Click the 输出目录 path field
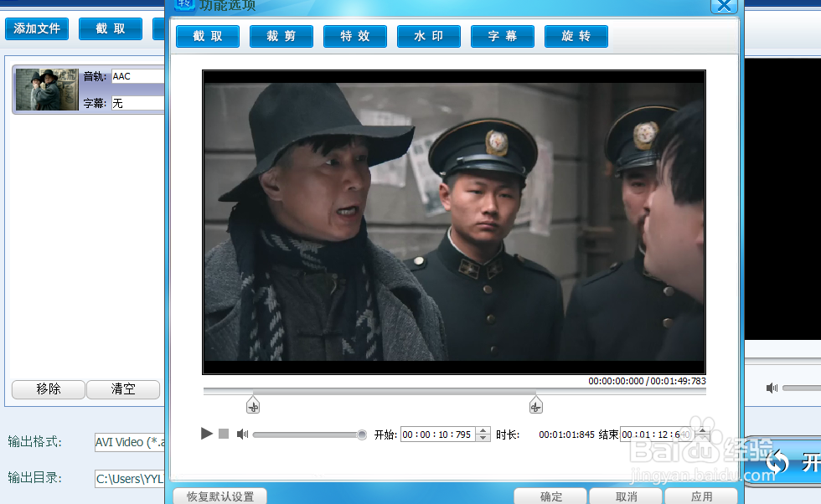The height and width of the screenshot is (504, 821). [x=130, y=478]
